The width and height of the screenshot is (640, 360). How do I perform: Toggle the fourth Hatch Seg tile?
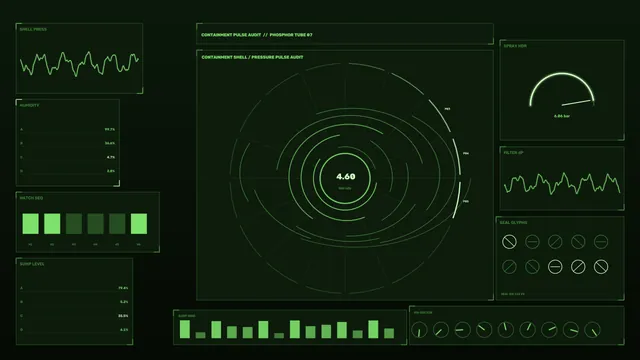click(96, 224)
